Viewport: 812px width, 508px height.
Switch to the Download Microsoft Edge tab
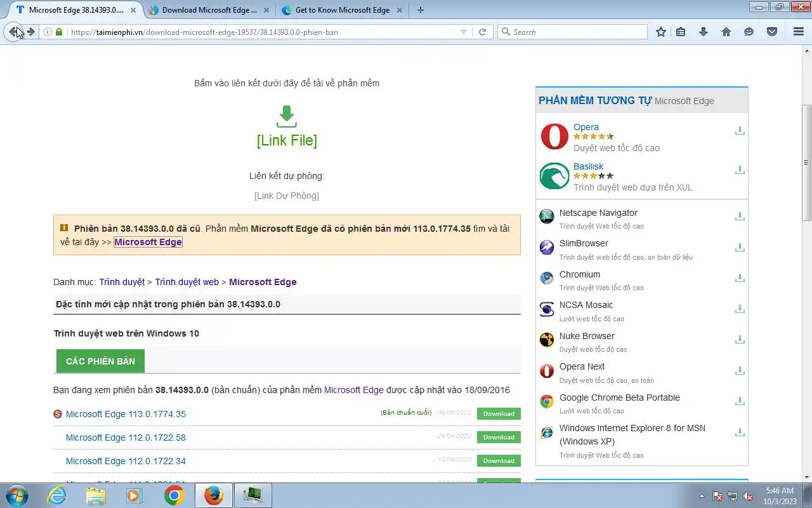click(209, 10)
